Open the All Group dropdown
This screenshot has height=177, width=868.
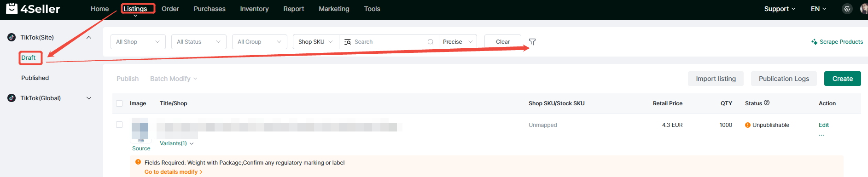260,42
